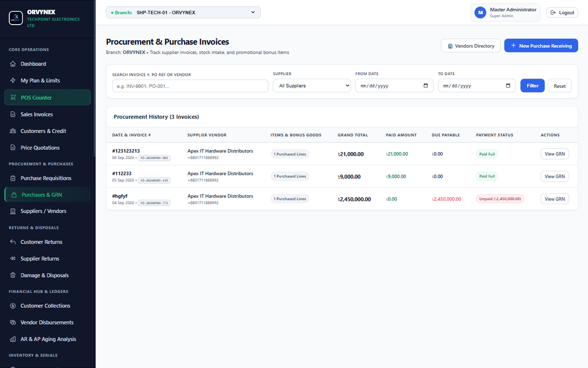Click the ORVYNEX logo icon
This screenshot has height=368, width=588.
[16, 18]
